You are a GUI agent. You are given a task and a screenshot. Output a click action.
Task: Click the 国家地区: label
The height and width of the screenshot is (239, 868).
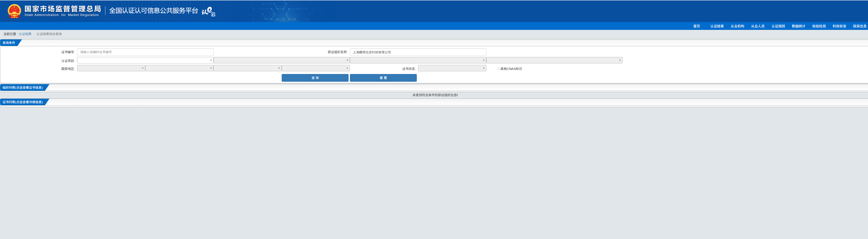pyautogui.click(x=68, y=69)
